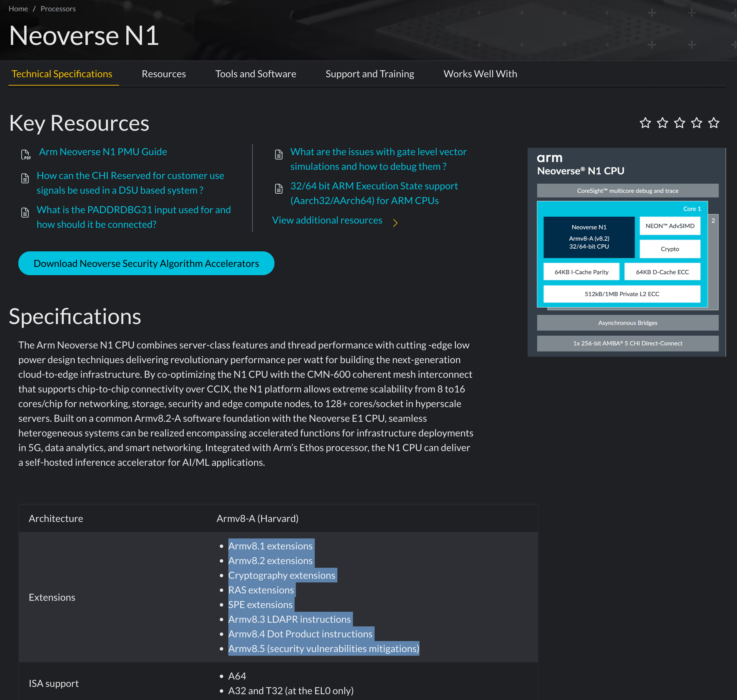Image resolution: width=737 pixels, height=700 pixels.
Task: Rate the page five stars
Action: [714, 123]
